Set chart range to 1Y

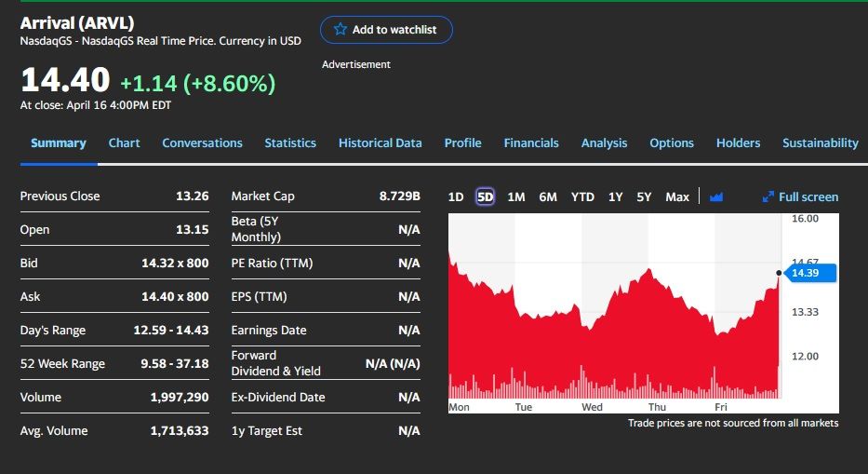pos(615,196)
